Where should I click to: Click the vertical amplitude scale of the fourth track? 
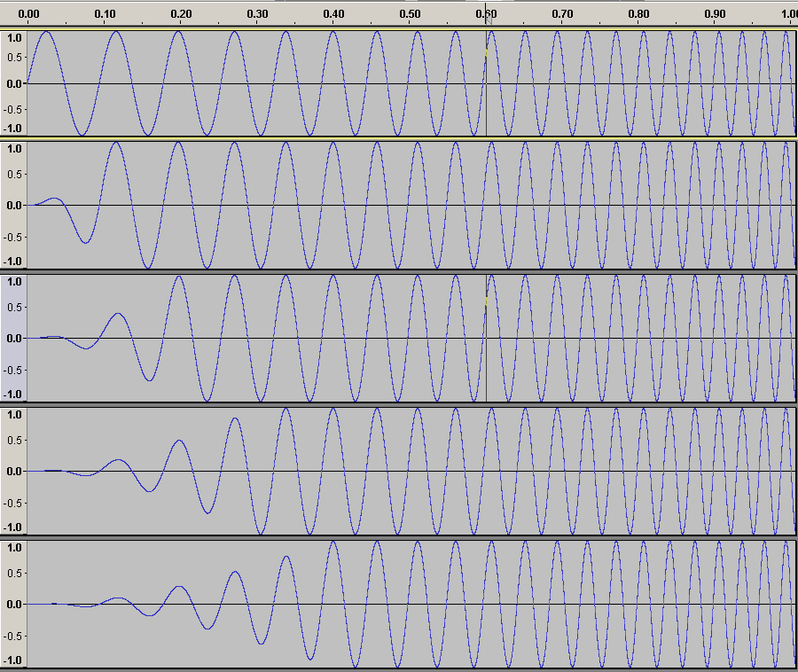pyautogui.click(x=13, y=471)
